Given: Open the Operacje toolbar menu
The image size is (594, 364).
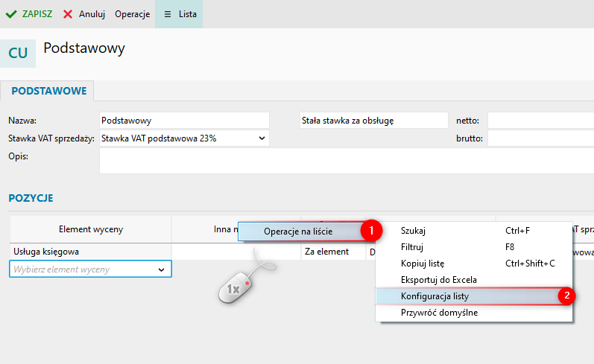Looking at the screenshot, I should pyautogui.click(x=132, y=14).
